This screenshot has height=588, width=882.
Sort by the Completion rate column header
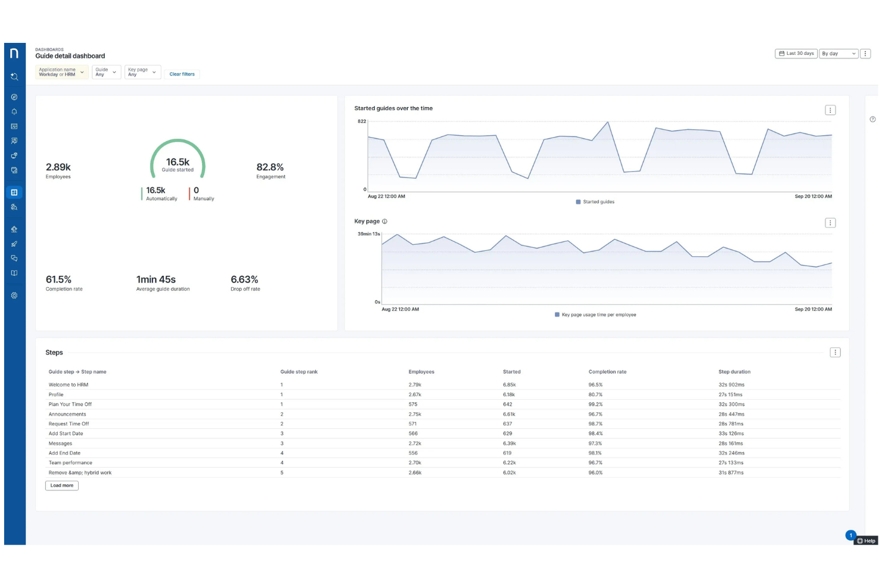click(607, 372)
